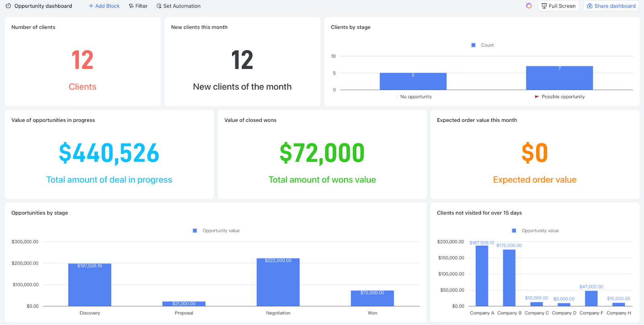The width and height of the screenshot is (644, 325).
Task: Enter Full Screen mode
Action: pyautogui.click(x=558, y=6)
